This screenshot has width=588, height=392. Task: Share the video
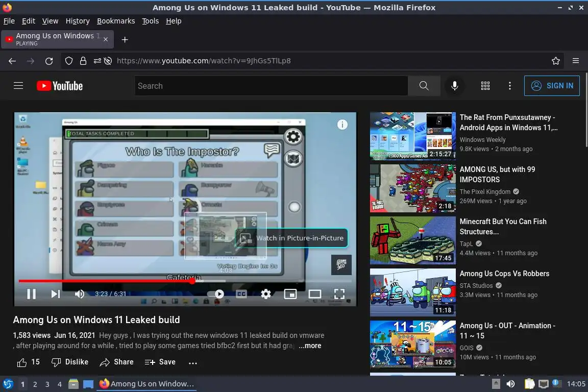(x=116, y=362)
